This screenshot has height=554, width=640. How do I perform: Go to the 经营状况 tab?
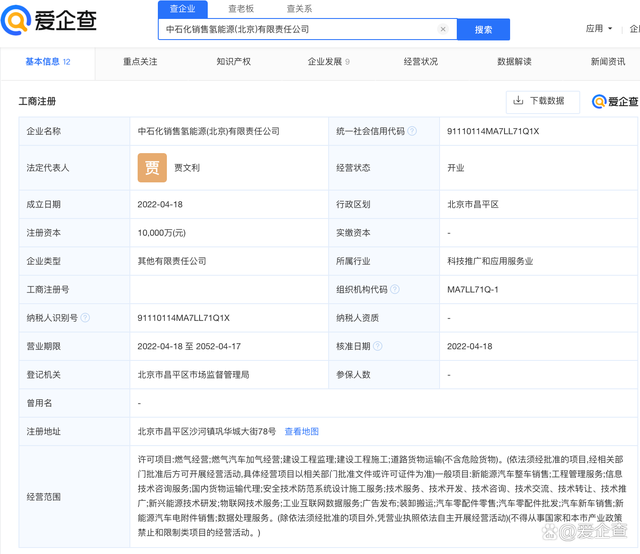(420, 62)
